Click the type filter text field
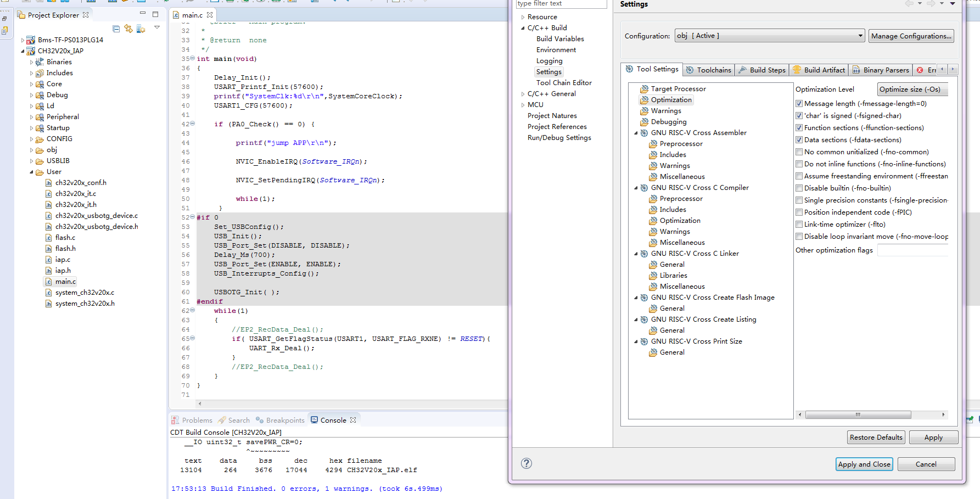980x499 pixels. pos(561,4)
